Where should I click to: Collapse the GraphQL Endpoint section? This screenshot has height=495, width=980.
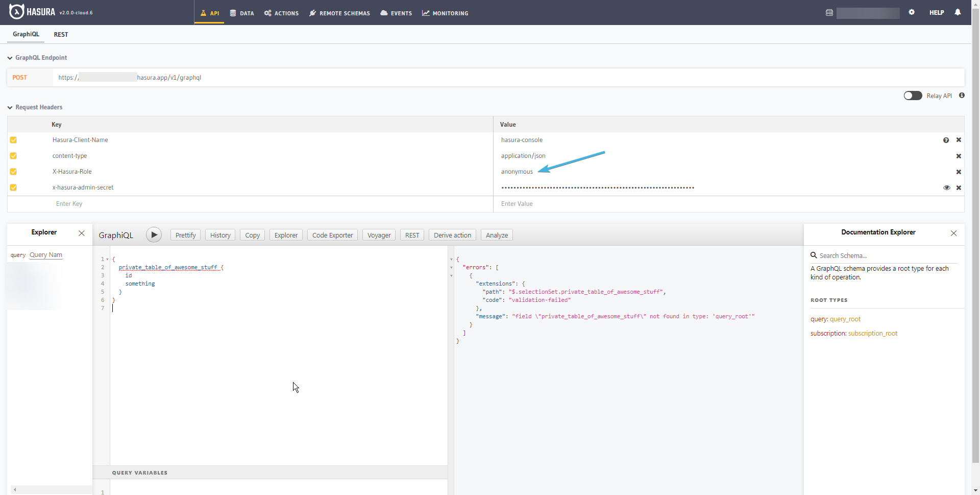click(9, 57)
